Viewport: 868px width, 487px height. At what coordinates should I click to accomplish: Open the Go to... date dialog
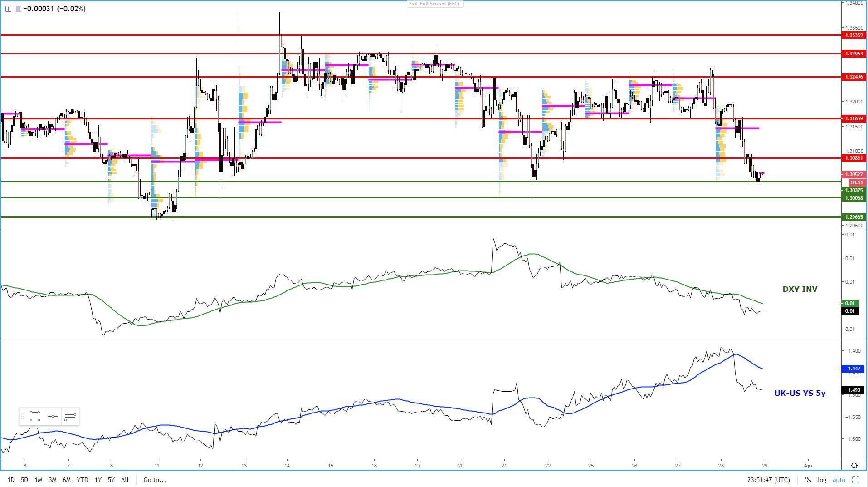point(155,480)
